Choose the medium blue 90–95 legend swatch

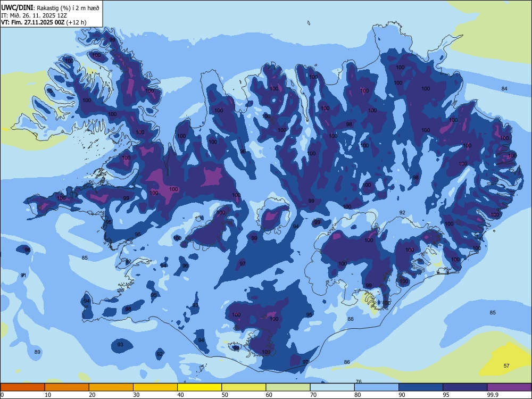tap(421, 387)
